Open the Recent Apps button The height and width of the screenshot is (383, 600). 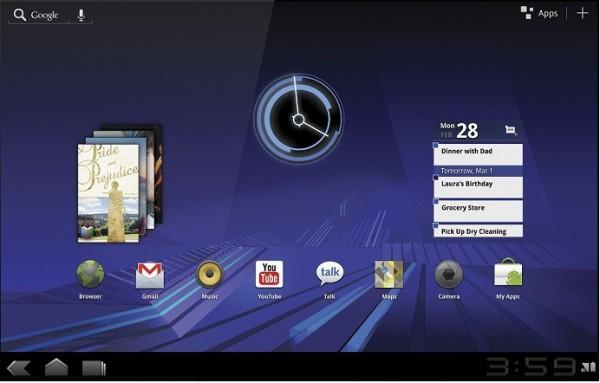tap(94, 368)
